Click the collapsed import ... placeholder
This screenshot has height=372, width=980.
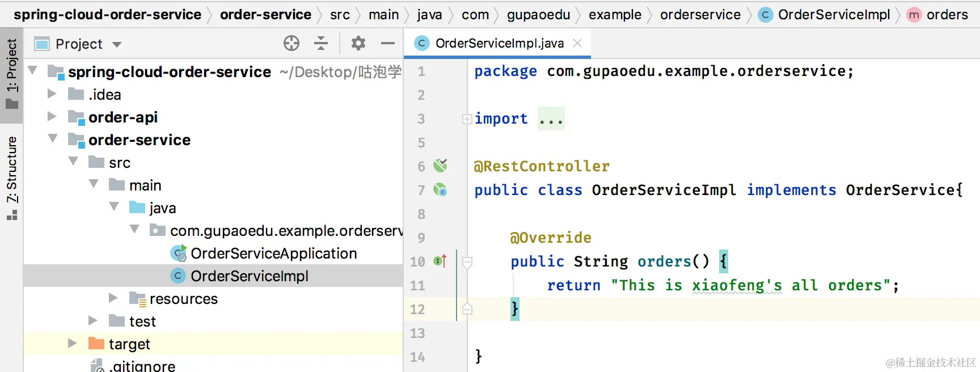551,119
